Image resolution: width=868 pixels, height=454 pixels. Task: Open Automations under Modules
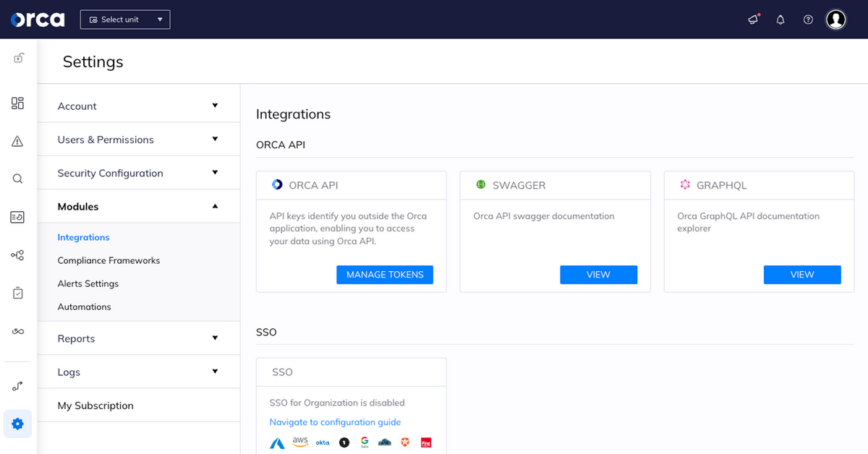coord(85,307)
